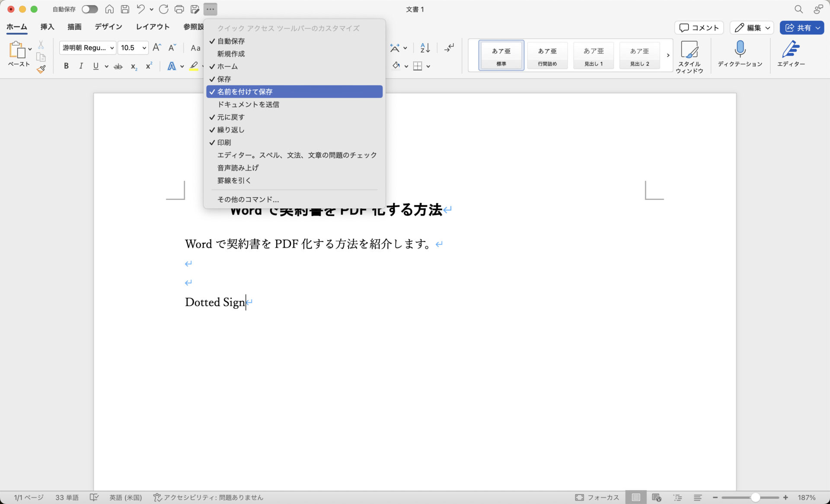
Task: Switch to the デザイン ribbon tab
Action: 108,27
